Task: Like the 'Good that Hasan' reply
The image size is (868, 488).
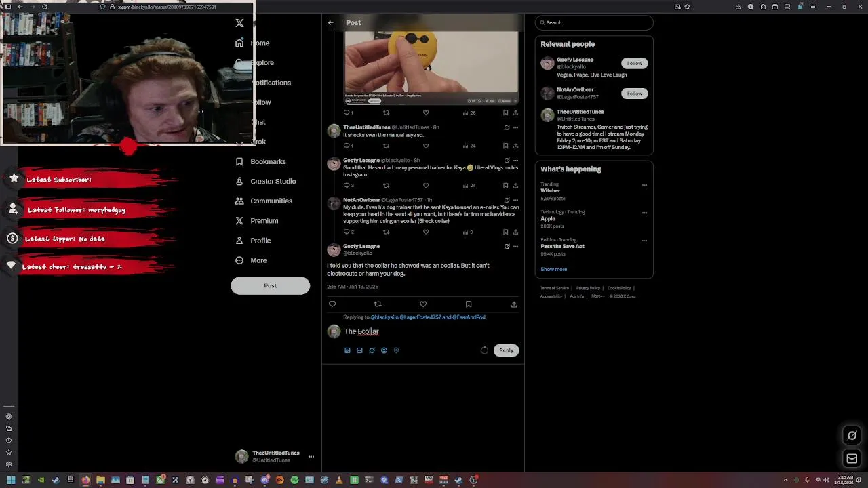Action: pos(426,185)
